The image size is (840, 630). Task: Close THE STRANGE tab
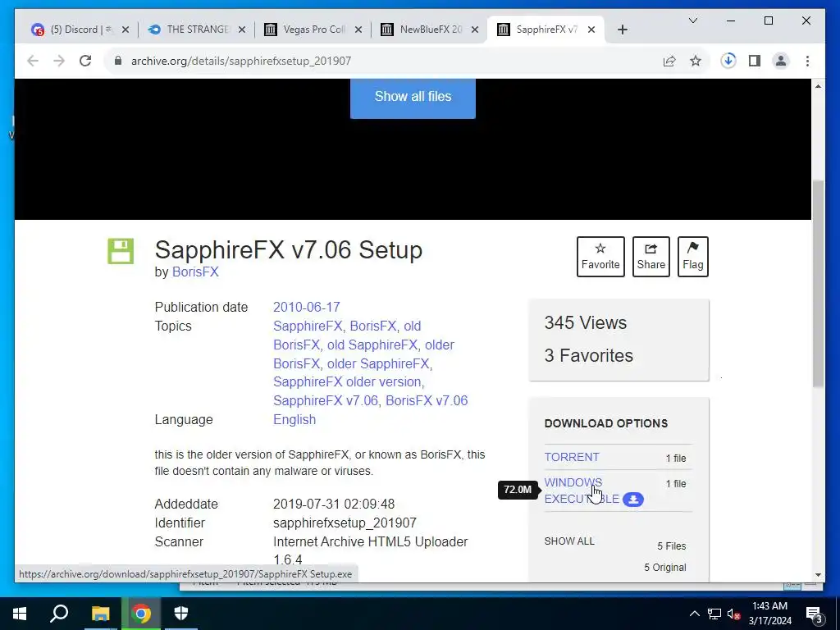(242, 30)
